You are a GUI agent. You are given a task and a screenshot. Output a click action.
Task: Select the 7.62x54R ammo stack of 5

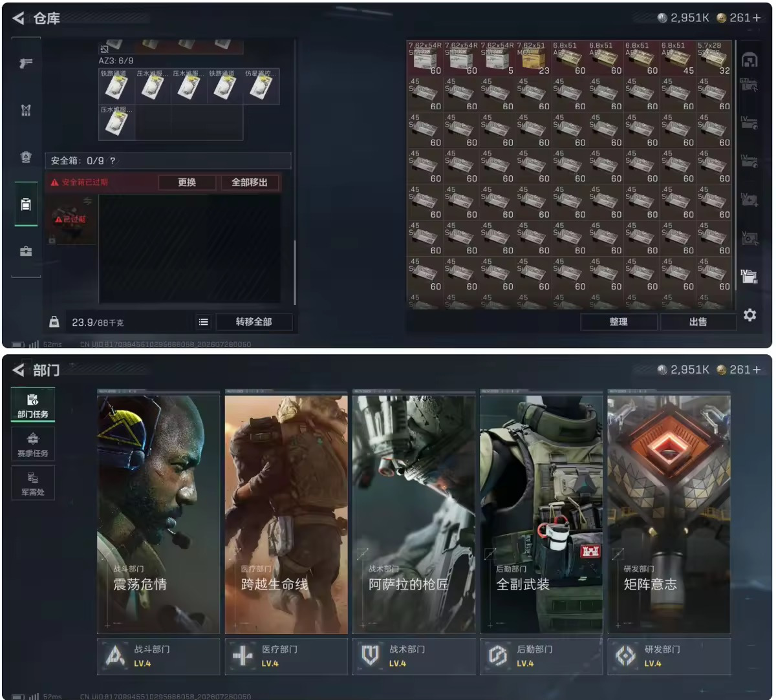[x=497, y=58]
